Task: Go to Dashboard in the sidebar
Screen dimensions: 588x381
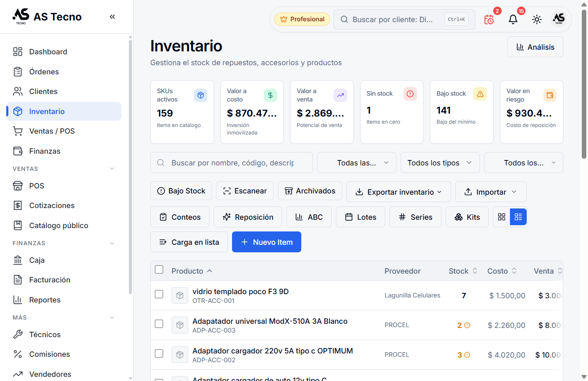Action: [64, 52]
